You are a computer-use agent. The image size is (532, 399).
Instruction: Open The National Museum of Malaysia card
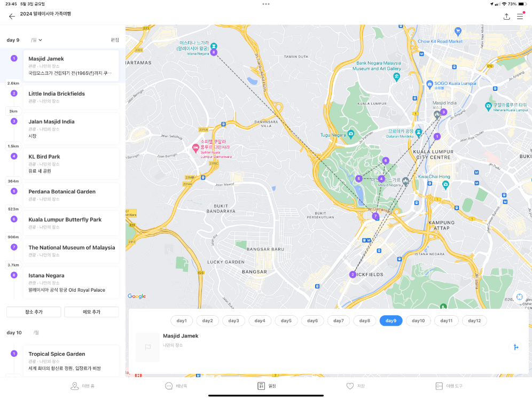71,251
